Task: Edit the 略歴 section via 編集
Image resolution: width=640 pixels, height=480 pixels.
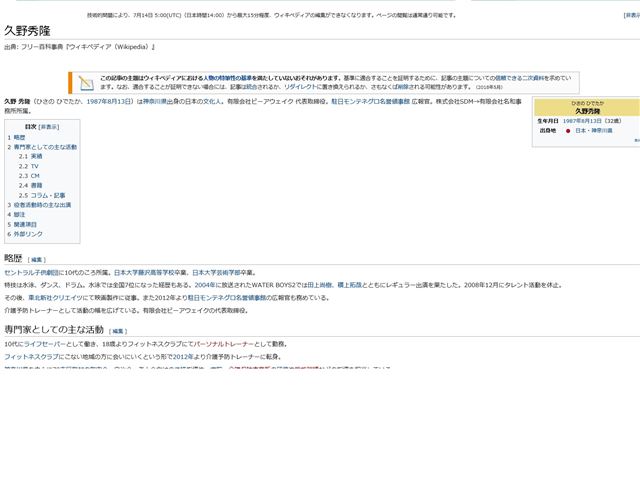Action: point(36,260)
